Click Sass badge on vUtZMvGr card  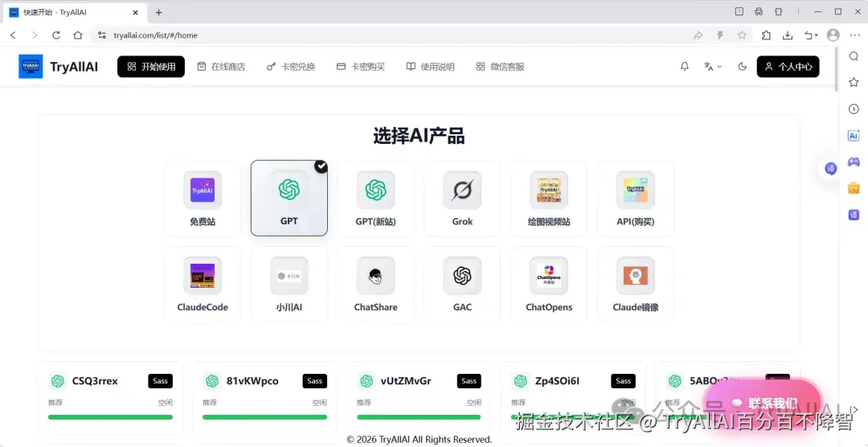coord(469,381)
